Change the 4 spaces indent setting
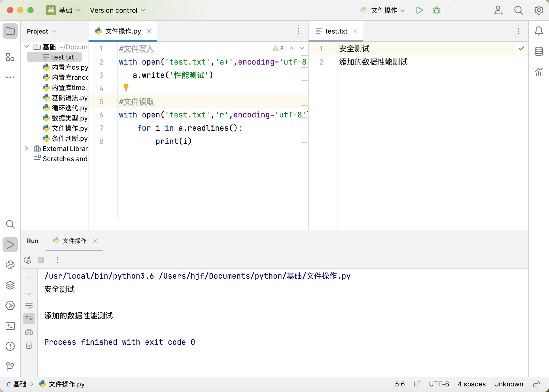The image size is (549, 392). click(x=471, y=384)
